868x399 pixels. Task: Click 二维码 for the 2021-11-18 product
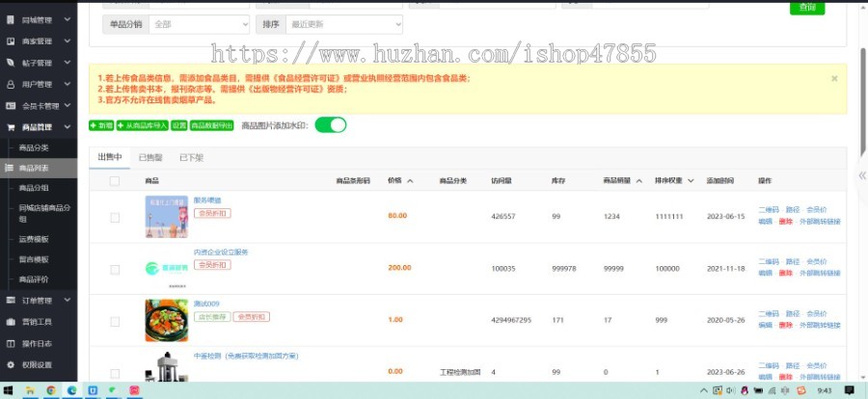tap(769, 262)
